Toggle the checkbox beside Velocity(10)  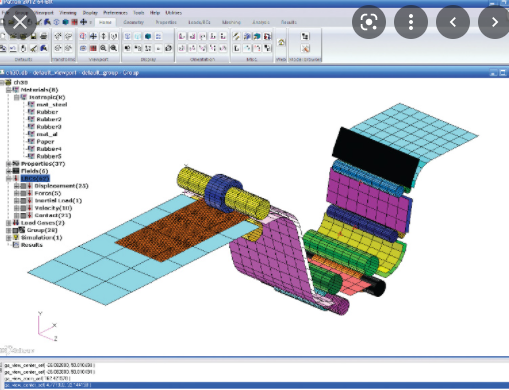(x=23, y=208)
